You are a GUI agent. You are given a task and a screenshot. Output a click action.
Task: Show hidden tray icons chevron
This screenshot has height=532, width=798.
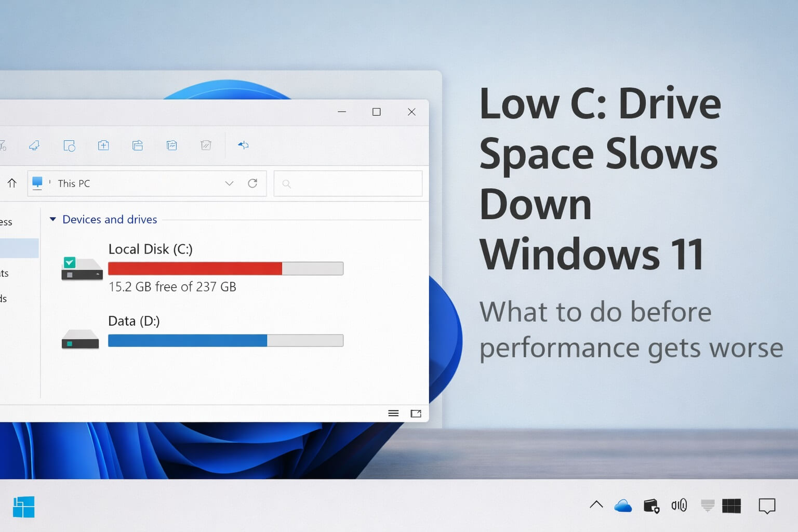point(596,504)
